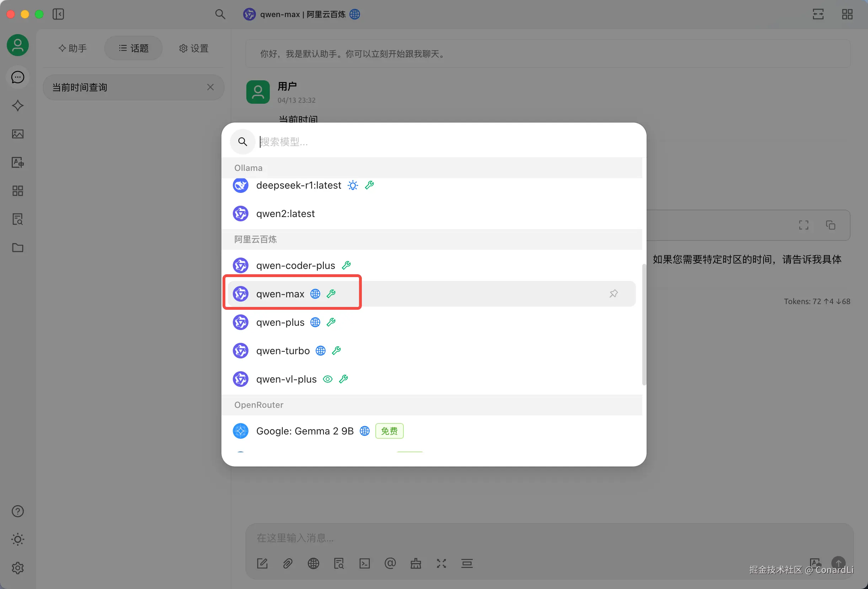The image size is (868, 589).
Task: Toggle web search globe in message toolbar
Action: tap(313, 563)
